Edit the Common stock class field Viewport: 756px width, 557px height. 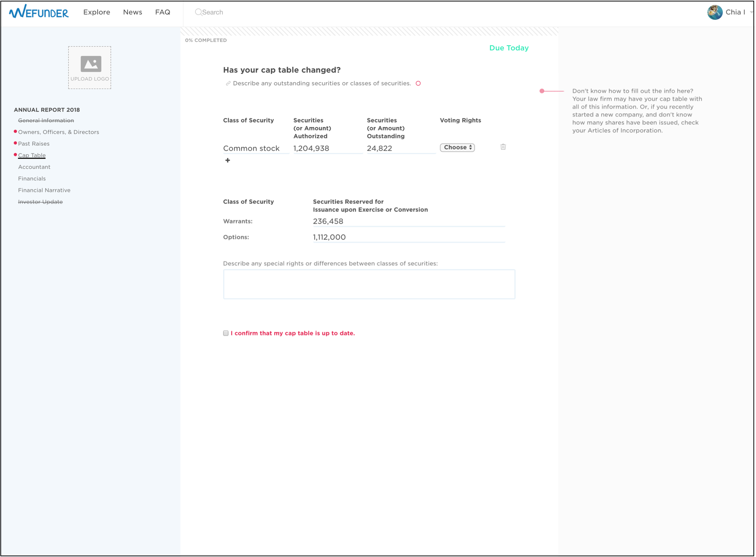[256, 148]
